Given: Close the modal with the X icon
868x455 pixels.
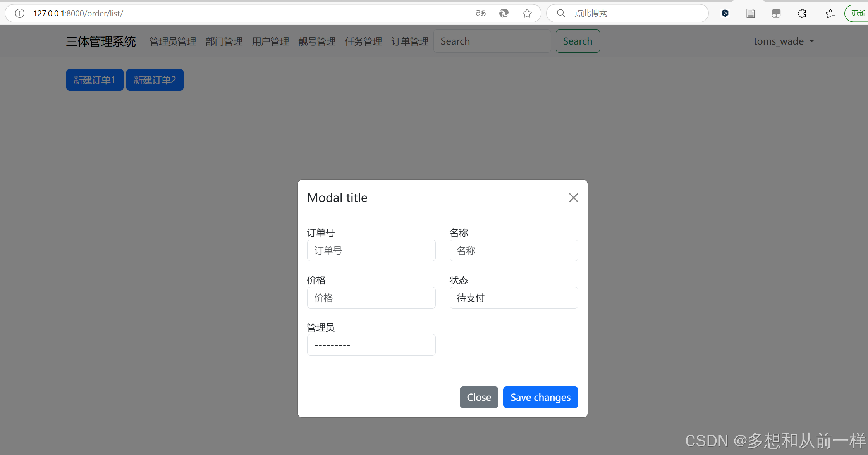Looking at the screenshot, I should (573, 198).
